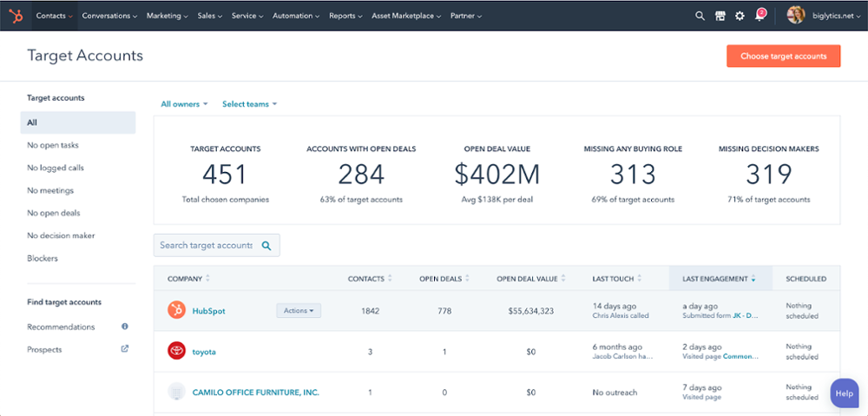Viewport: 868px width, 416px height.
Task: Click the No outreach cell for Camilo
Action: [615, 393]
